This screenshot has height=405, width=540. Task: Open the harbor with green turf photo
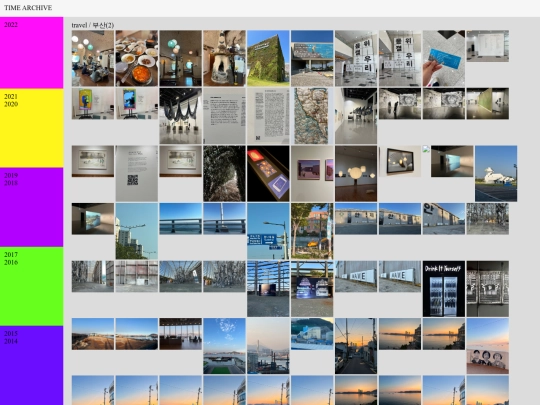click(224, 346)
